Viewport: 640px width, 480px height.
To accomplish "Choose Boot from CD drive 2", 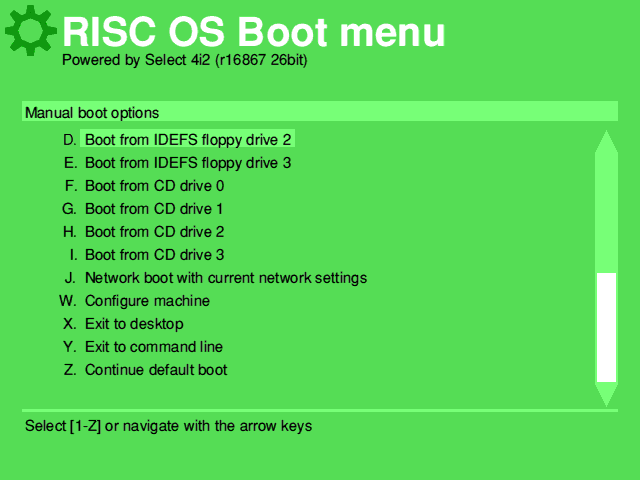I will click(154, 232).
